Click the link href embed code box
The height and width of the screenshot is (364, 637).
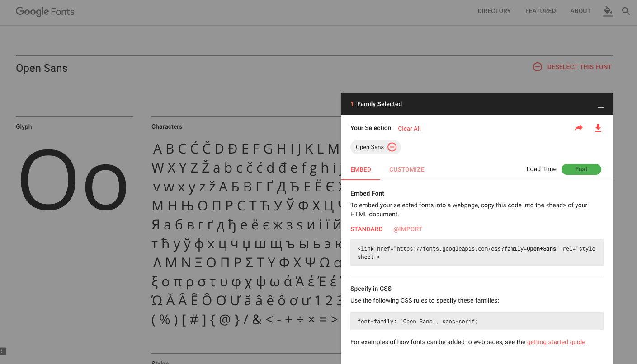point(477,252)
